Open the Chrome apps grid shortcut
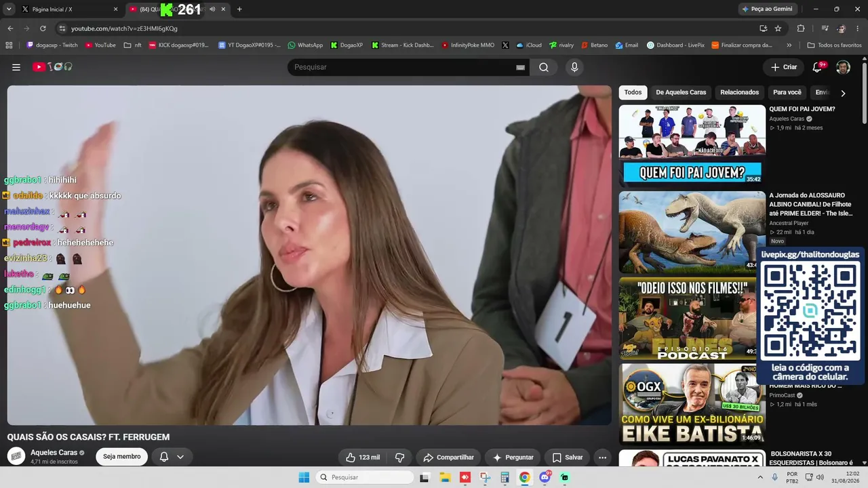868x488 pixels. point(9,45)
